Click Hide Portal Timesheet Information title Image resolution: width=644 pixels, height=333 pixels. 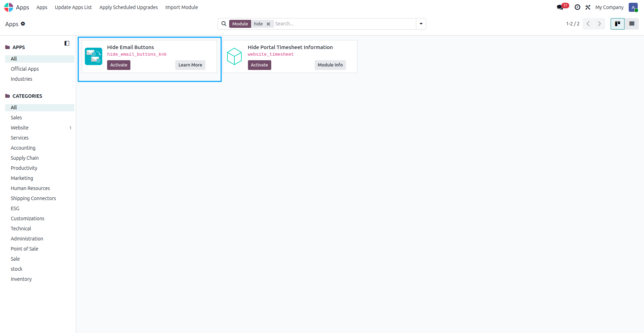click(x=290, y=47)
